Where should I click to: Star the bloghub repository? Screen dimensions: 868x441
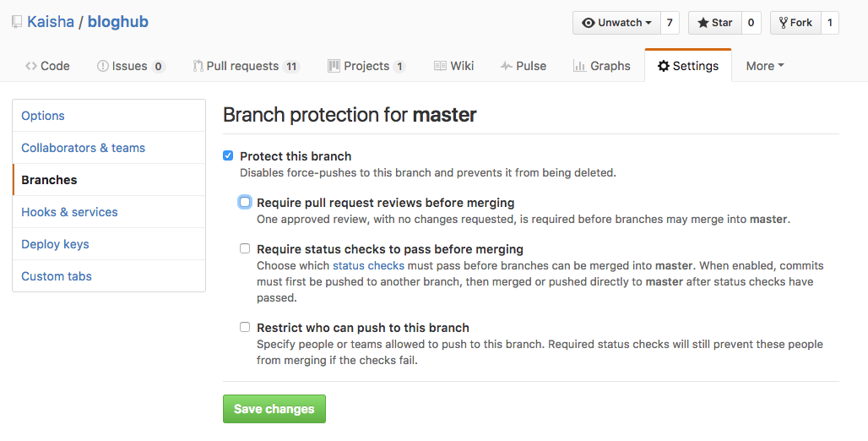(x=714, y=23)
